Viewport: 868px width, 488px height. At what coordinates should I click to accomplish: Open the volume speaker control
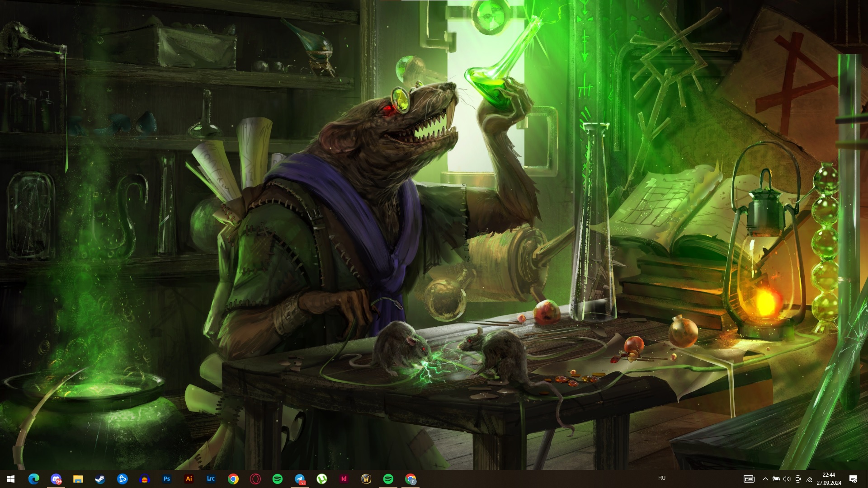[x=787, y=479]
